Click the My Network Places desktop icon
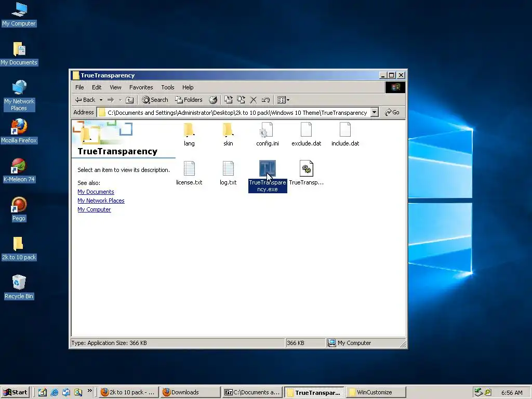 coord(19,96)
